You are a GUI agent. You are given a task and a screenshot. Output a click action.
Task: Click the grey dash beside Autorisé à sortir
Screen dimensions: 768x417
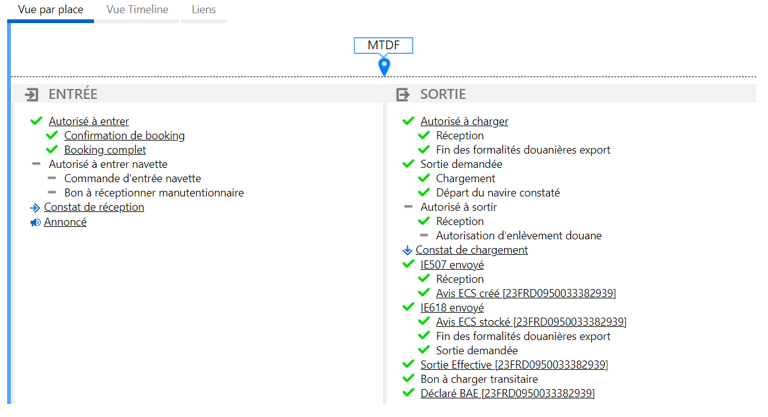tap(408, 206)
